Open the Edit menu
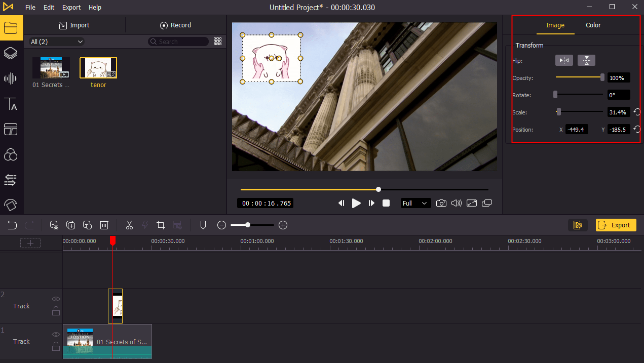This screenshot has height=363, width=644. (x=49, y=7)
